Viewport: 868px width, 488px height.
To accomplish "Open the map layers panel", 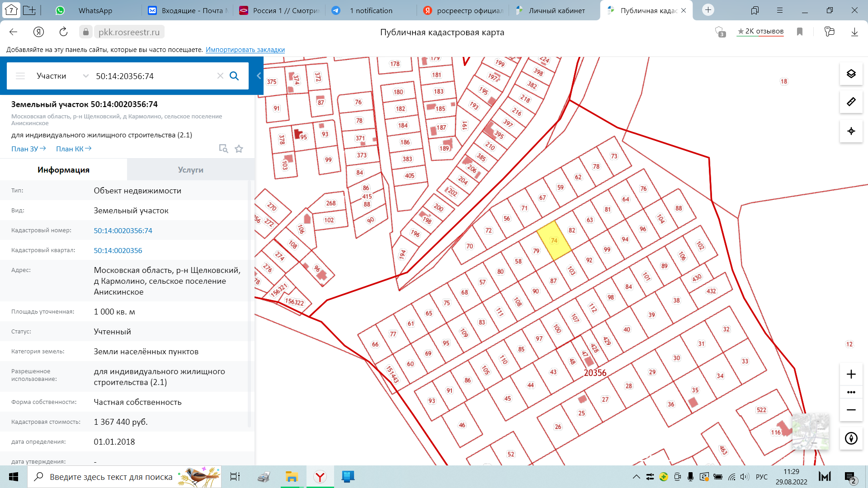I will [x=851, y=74].
